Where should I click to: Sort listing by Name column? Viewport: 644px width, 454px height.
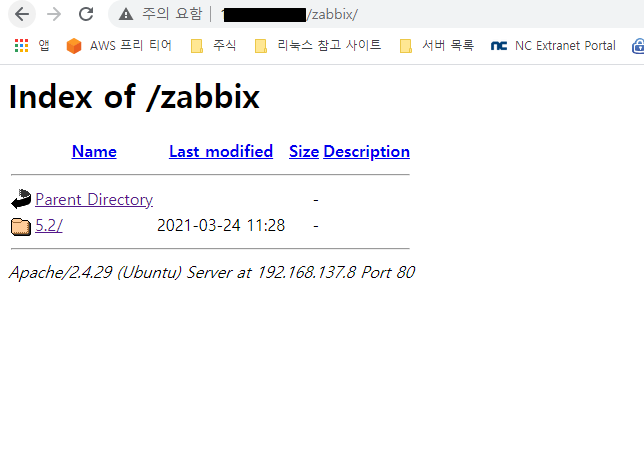click(x=94, y=152)
